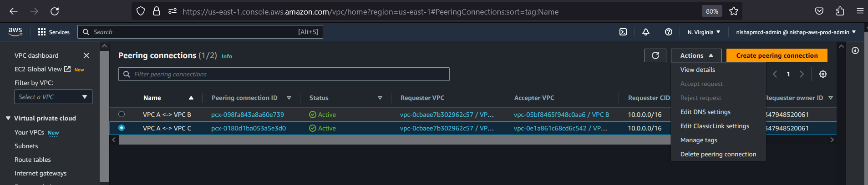Refresh the peering connections list
This screenshot has height=185, width=868.
tap(655, 55)
